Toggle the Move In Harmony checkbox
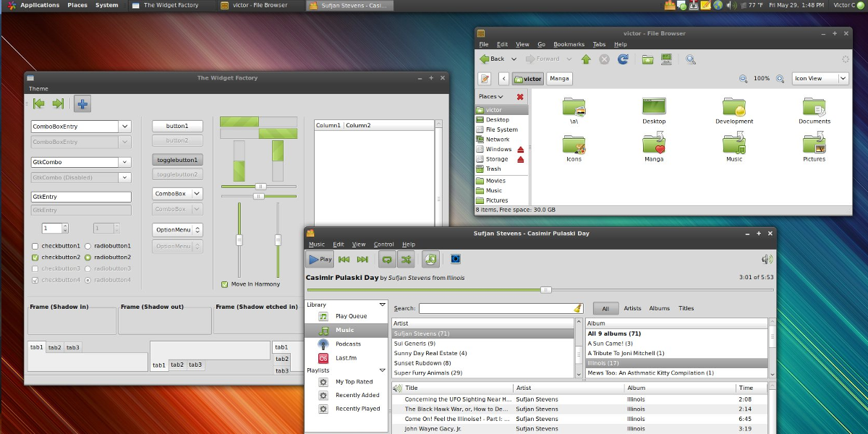Screen dimensions: 868x434 coord(224,284)
